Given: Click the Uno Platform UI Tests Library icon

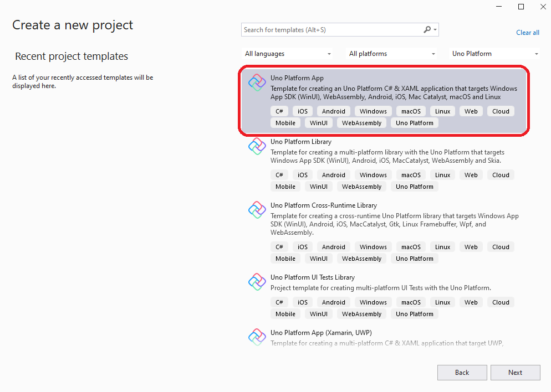Looking at the screenshot, I should click(x=257, y=281).
